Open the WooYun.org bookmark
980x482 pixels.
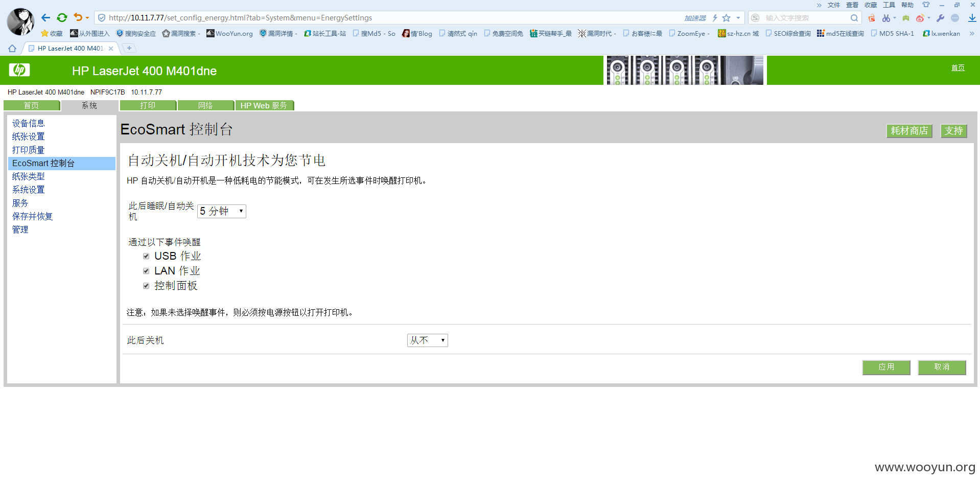[x=229, y=33]
